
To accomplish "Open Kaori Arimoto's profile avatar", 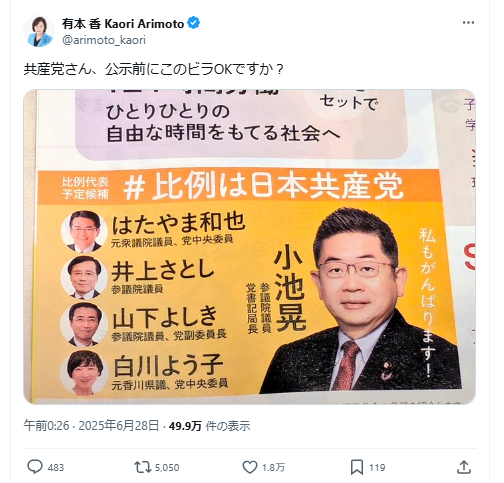I will [x=39, y=31].
